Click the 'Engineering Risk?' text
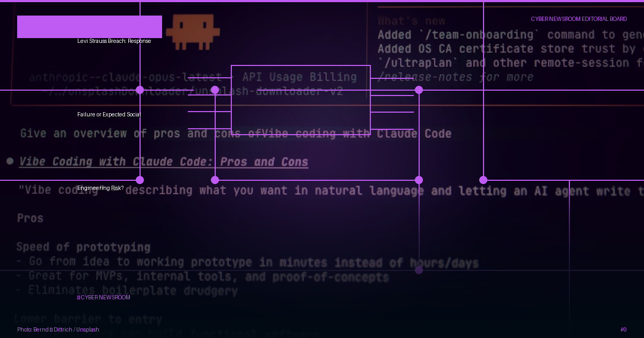 coord(100,188)
